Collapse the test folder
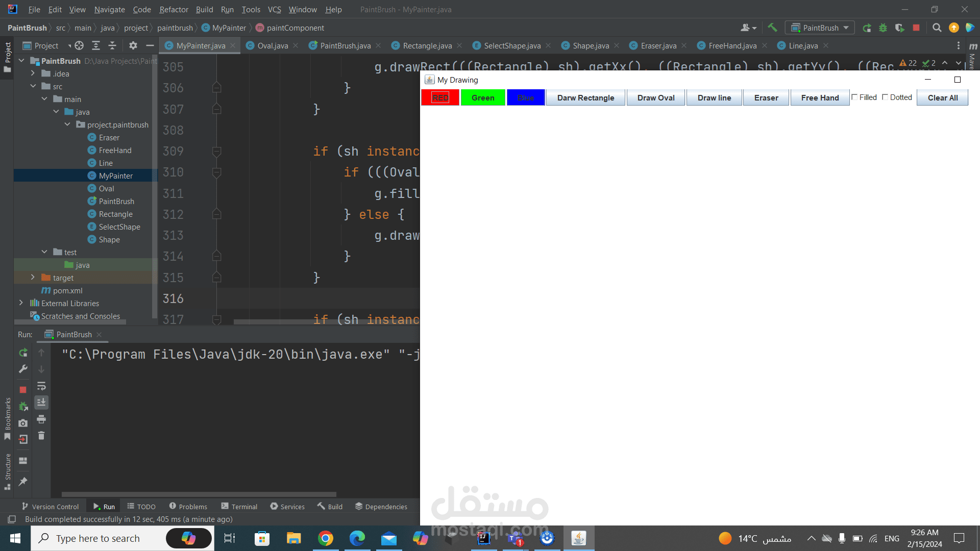The width and height of the screenshot is (980, 551). pyautogui.click(x=44, y=252)
